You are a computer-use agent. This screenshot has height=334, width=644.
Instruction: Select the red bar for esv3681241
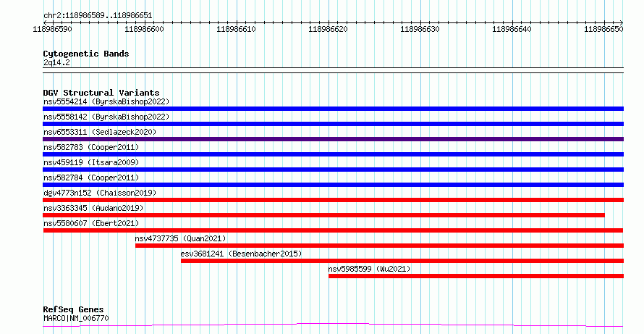pyautogui.click(x=402, y=261)
